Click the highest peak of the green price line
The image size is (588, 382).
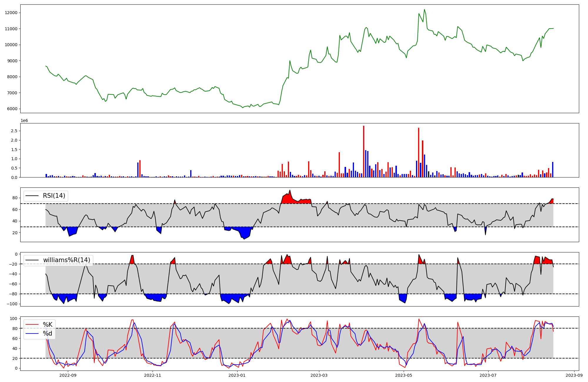[x=424, y=9]
